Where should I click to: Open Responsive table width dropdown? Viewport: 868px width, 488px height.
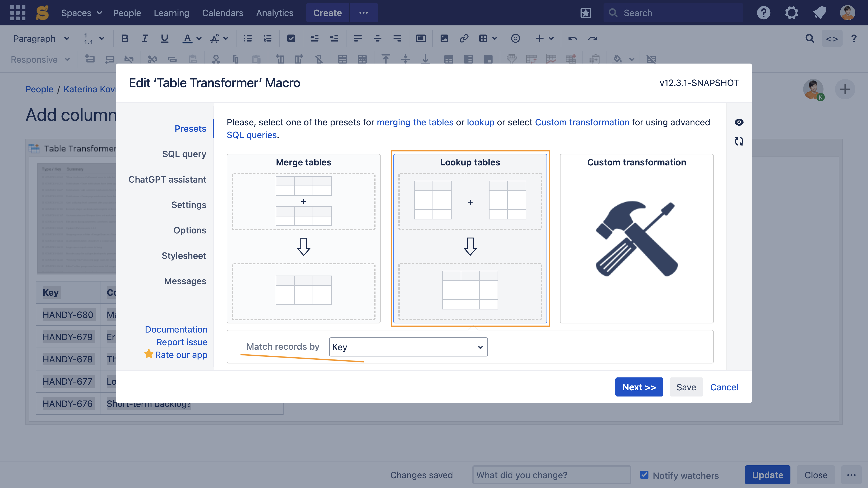tap(40, 60)
